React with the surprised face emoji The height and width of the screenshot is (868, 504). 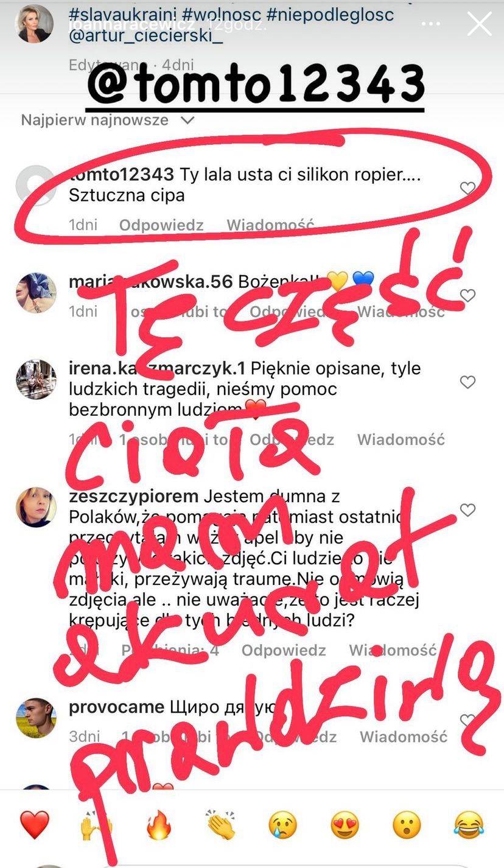[x=407, y=825]
